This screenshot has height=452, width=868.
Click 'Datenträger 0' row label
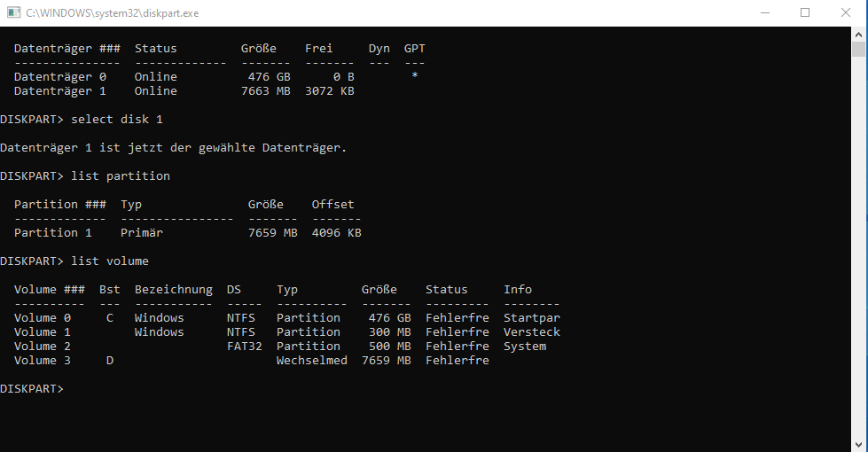pos(59,77)
